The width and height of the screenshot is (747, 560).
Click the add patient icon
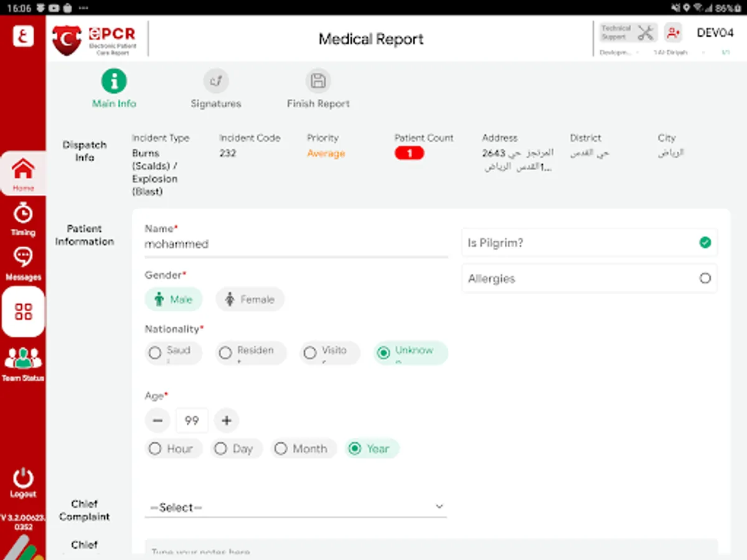672,33
